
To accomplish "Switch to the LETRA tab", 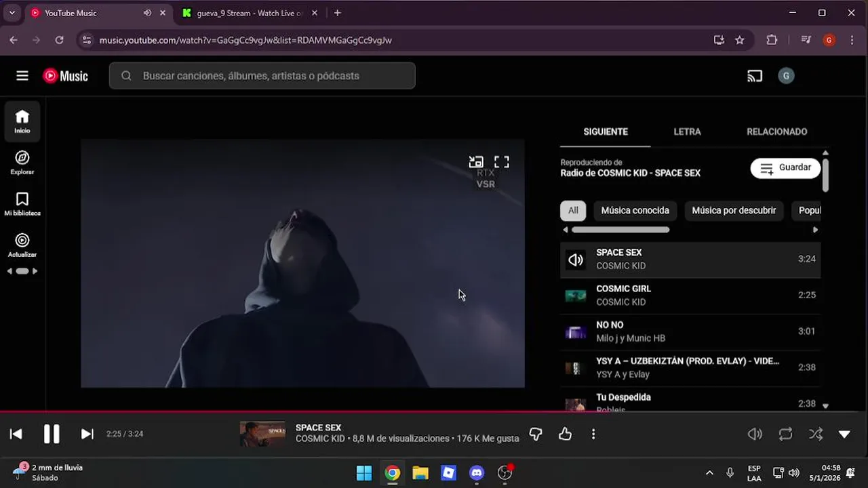I will pyautogui.click(x=687, y=131).
